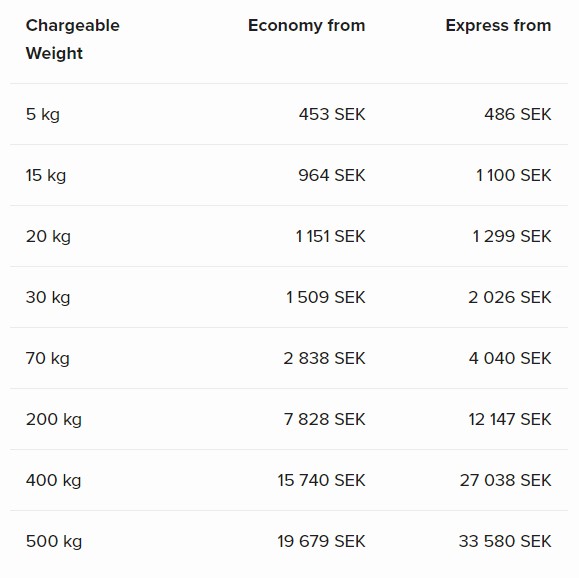The height and width of the screenshot is (578, 579).
Task: Click the 1 299 SEK express price
Action: [512, 236]
